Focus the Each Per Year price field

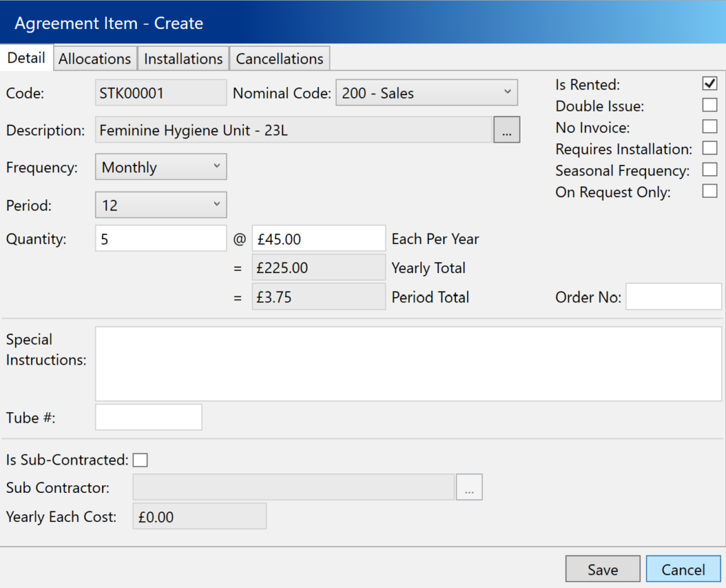[x=318, y=239]
